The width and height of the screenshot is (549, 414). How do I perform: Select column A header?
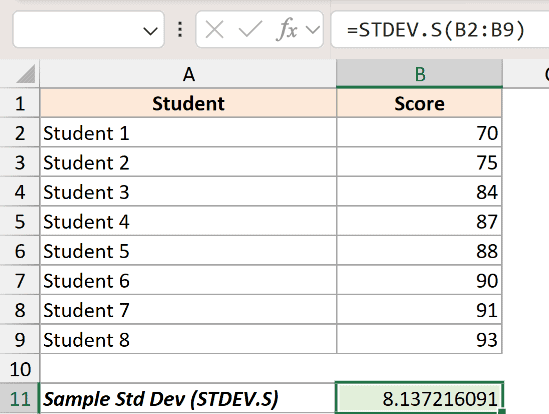tap(188, 74)
